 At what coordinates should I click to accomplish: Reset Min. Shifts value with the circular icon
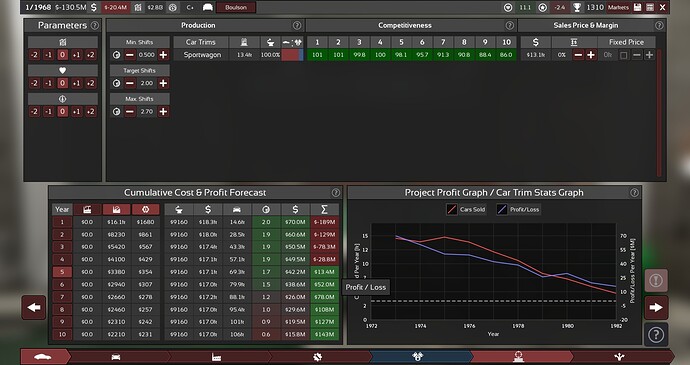click(x=116, y=55)
